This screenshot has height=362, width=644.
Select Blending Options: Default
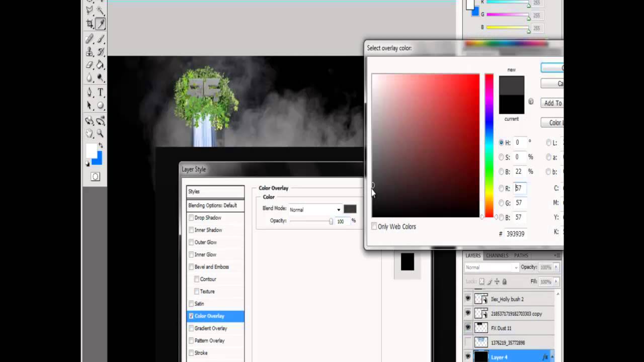[215, 205]
